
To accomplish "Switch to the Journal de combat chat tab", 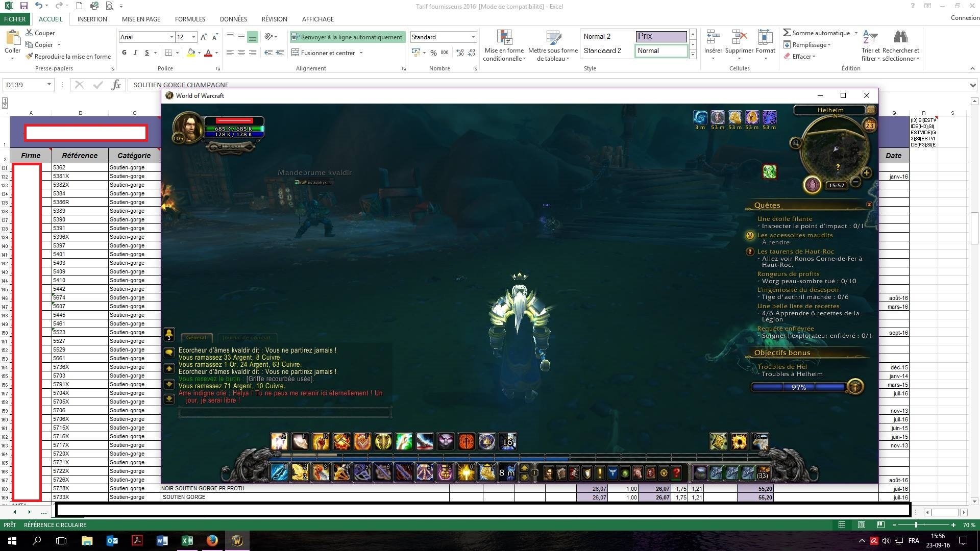I will [247, 337].
